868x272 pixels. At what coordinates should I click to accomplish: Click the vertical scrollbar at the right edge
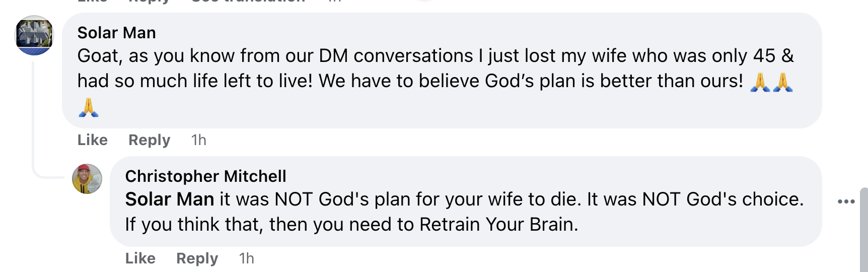pyautogui.click(x=863, y=230)
